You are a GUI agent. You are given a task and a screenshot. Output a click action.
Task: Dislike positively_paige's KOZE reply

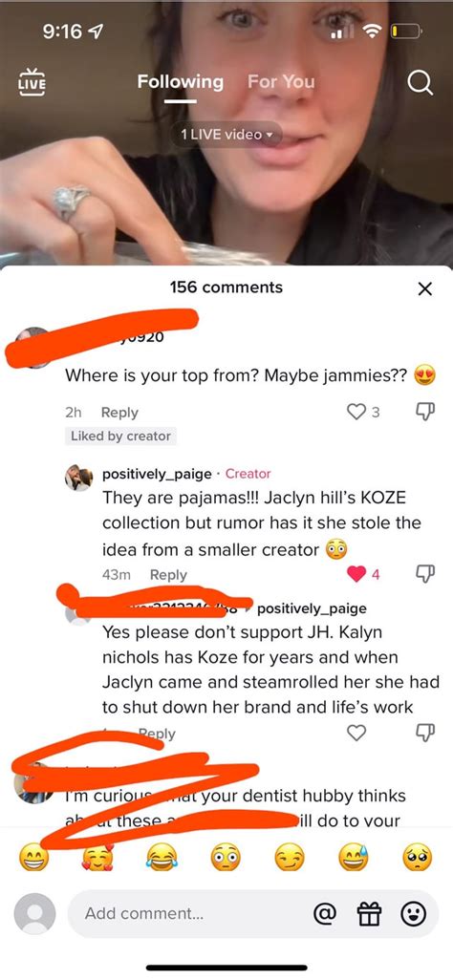[x=426, y=574]
